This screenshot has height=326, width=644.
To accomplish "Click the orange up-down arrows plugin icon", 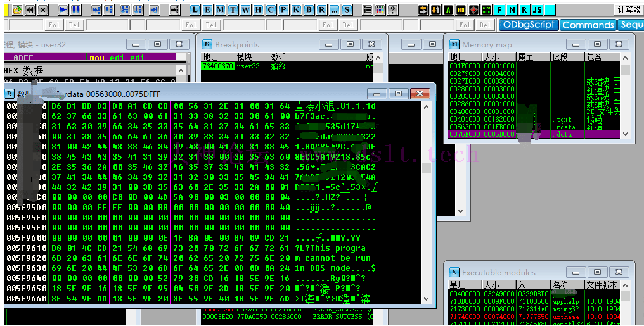I will pyautogui.click(x=435, y=9).
